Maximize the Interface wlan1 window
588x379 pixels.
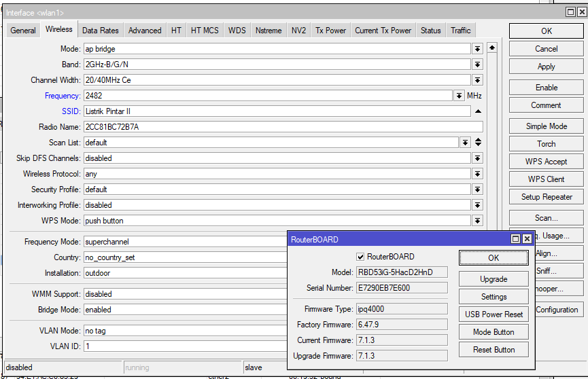[x=570, y=12]
